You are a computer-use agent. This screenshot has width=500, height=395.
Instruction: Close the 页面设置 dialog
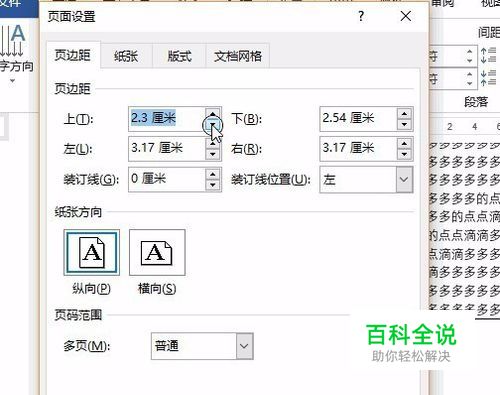(406, 16)
